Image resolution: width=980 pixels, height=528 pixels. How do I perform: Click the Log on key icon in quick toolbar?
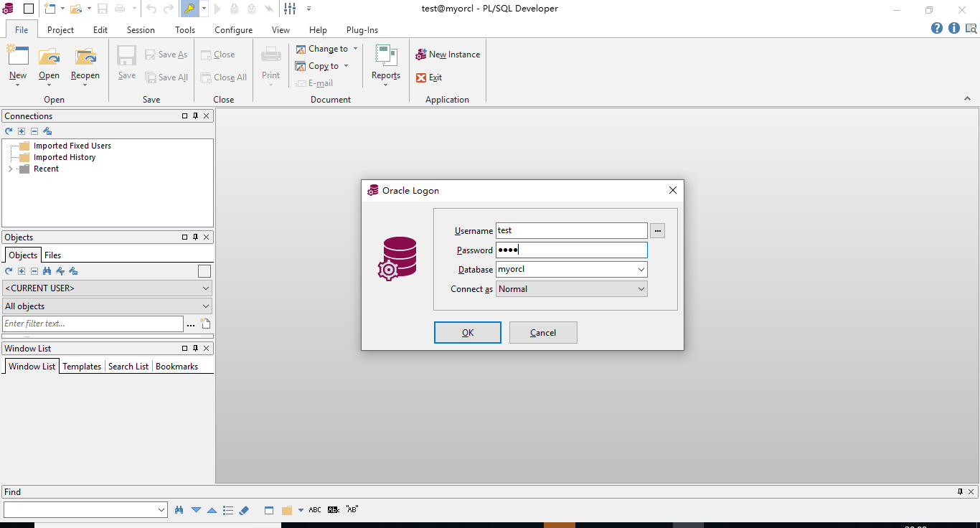click(x=189, y=9)
